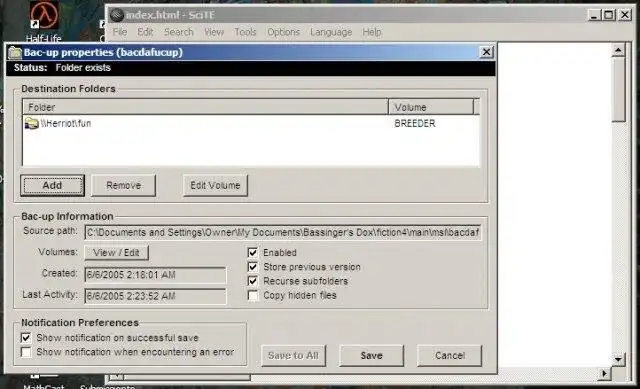Click the Save to All button
640x389 pixels.
(x=293, y=356)
